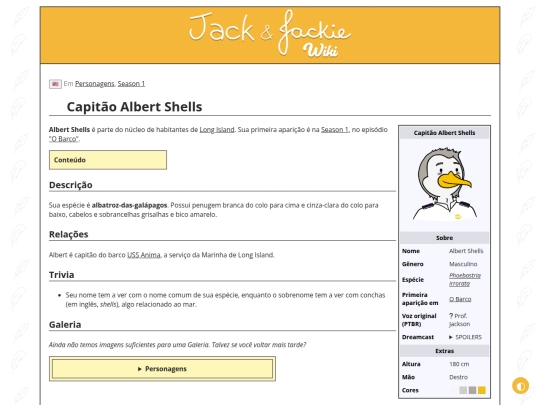This screenshot has height=405, width=540.
Task: Click the "180 cm" Altura value
Action: pos(459,364)
